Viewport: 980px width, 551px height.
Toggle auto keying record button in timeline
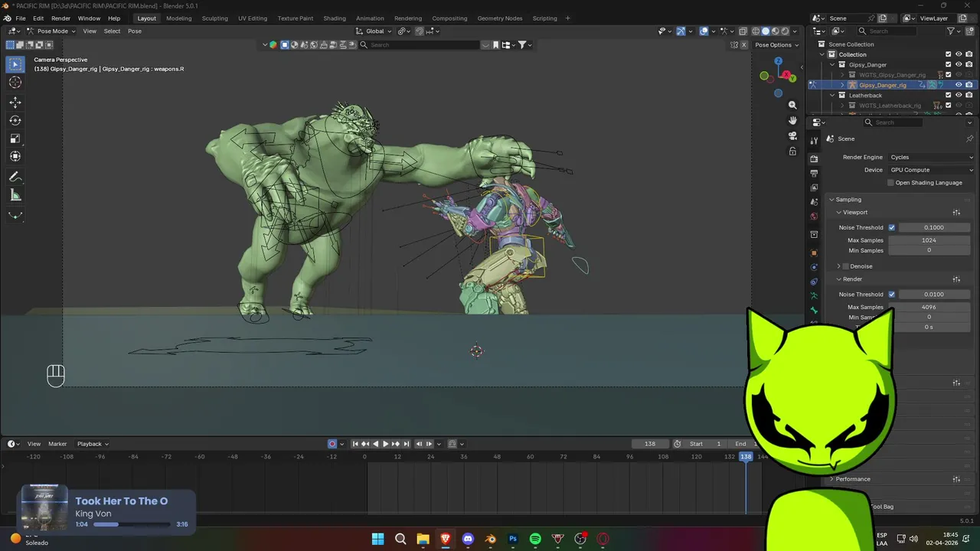coord(332,444)
